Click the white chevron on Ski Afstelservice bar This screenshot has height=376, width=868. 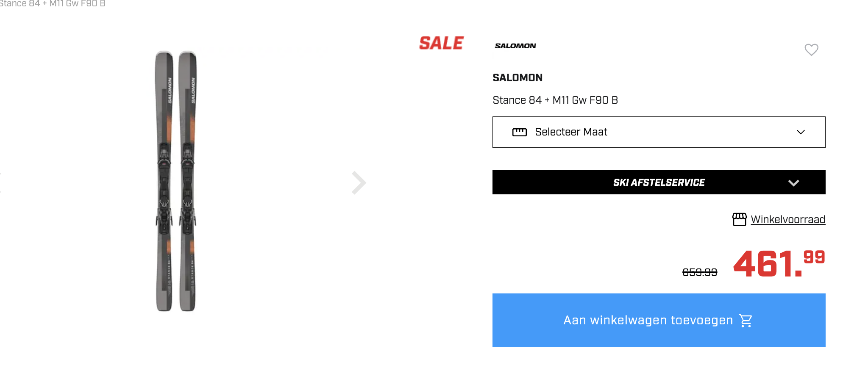pos(793,183)
